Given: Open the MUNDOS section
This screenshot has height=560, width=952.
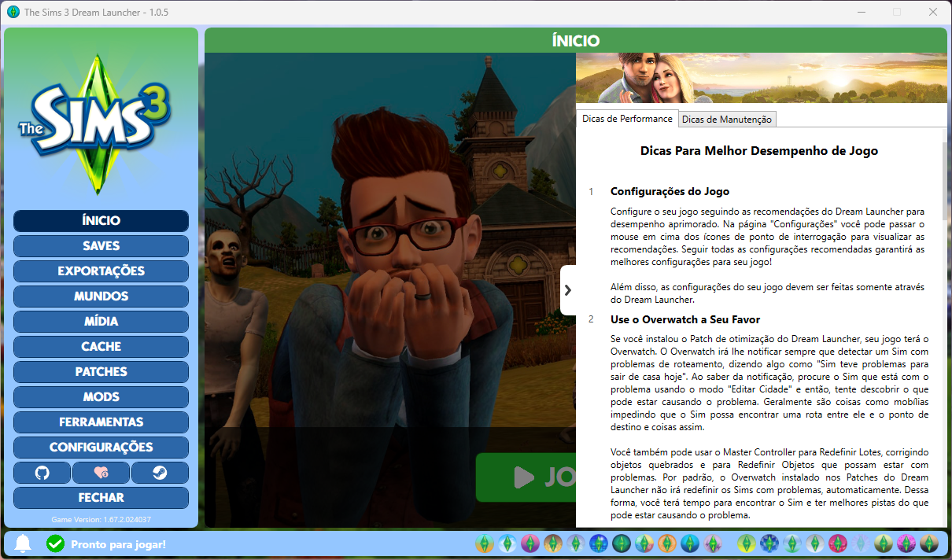Looking at the screenshot, I should pyautogui.click(x=101, y=297).
